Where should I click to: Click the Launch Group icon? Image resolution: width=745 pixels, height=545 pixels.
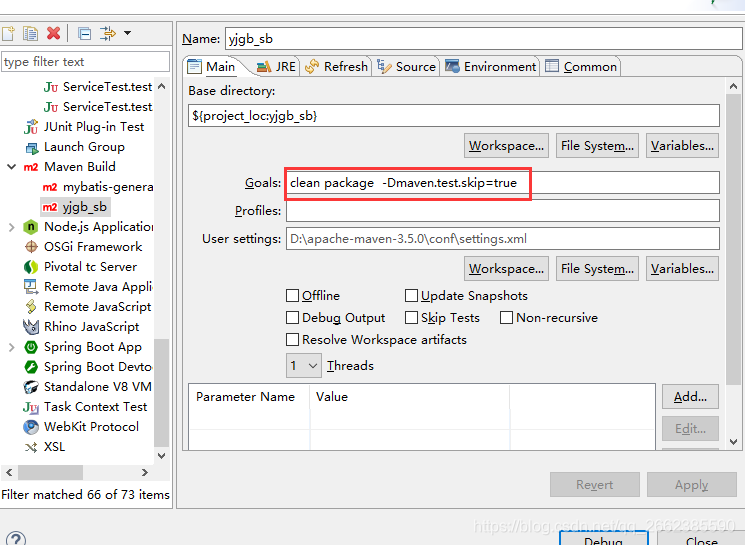pos(31,148)
